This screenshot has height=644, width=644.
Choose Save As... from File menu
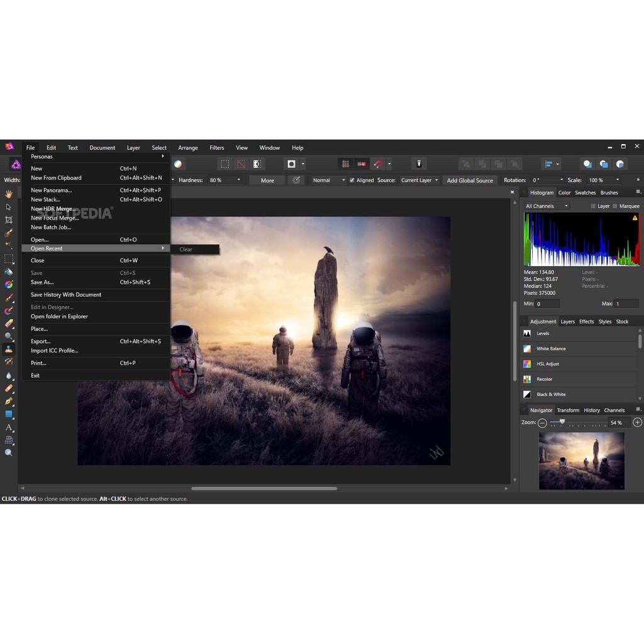click(42, 282)
